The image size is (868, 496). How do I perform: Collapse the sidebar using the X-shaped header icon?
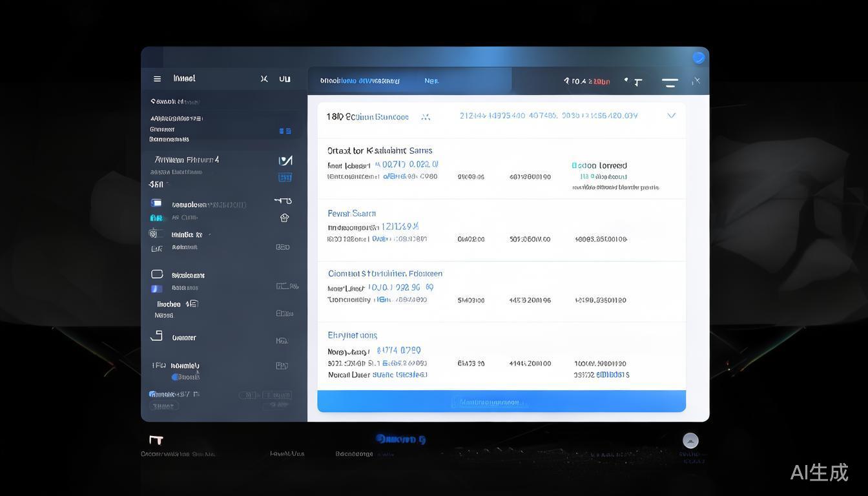264,79
